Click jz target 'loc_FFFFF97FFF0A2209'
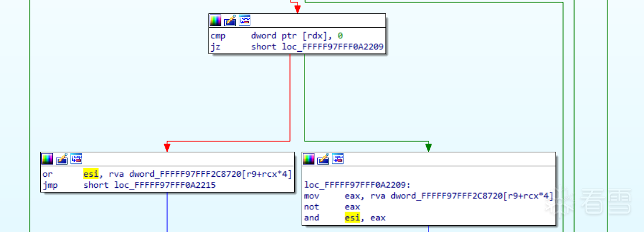644x232 pixels. point(332,47)
